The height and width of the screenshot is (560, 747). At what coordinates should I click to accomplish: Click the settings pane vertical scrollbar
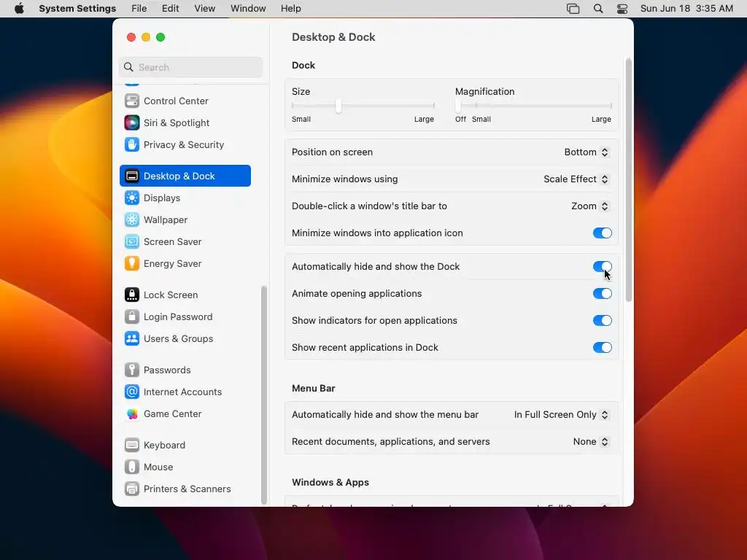coord(629,180)
